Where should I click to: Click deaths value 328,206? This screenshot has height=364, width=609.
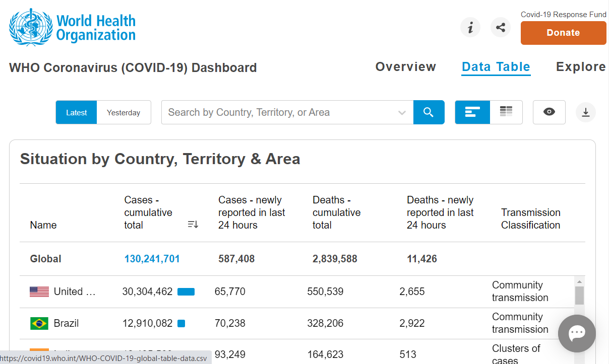[325, 323]
